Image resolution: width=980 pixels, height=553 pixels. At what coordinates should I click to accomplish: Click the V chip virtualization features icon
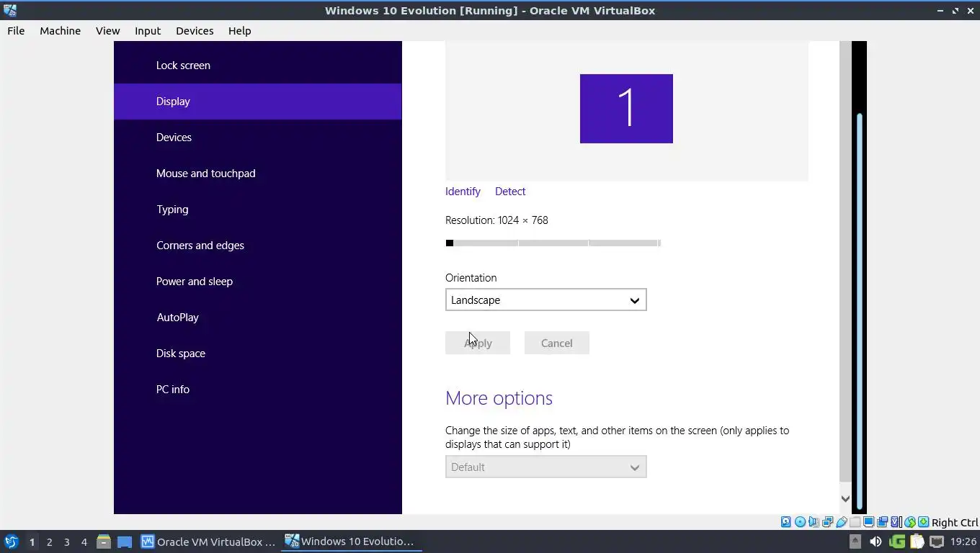point(895,522)
